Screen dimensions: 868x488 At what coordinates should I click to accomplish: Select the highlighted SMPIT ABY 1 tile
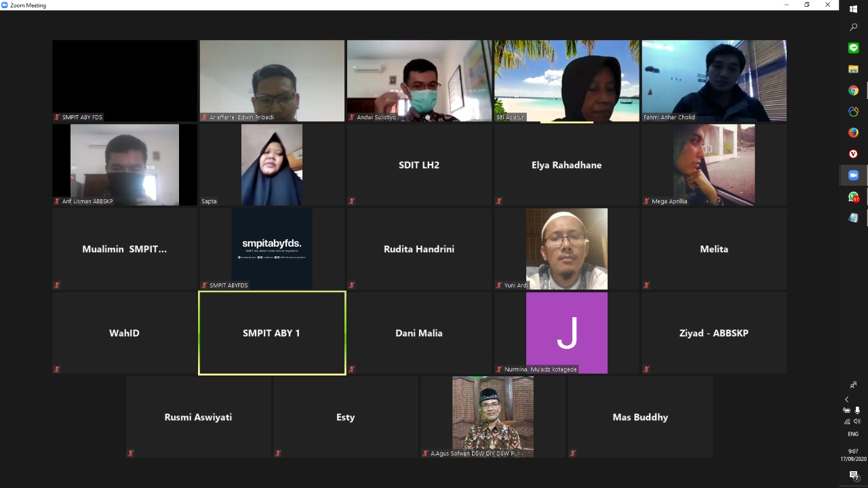point(272,333)
